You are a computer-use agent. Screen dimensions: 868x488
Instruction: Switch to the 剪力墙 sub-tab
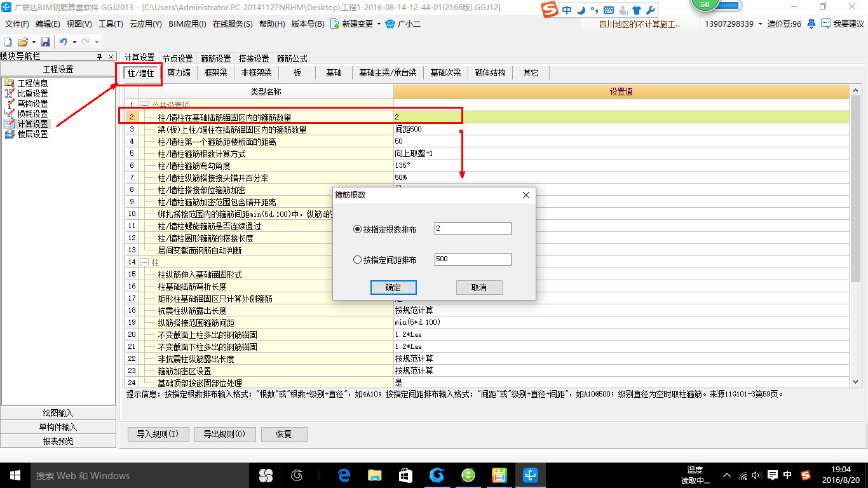tap(179, 72)
